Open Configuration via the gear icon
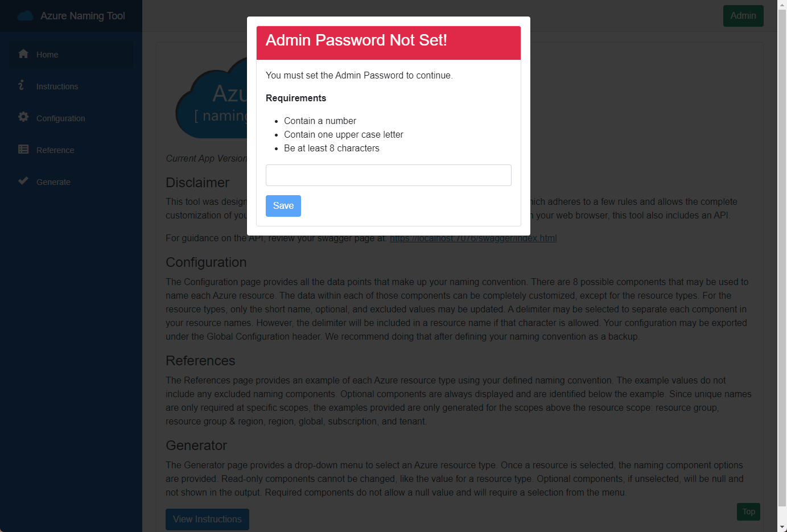Viewport: 787px width, 532px height. point(23,117)
